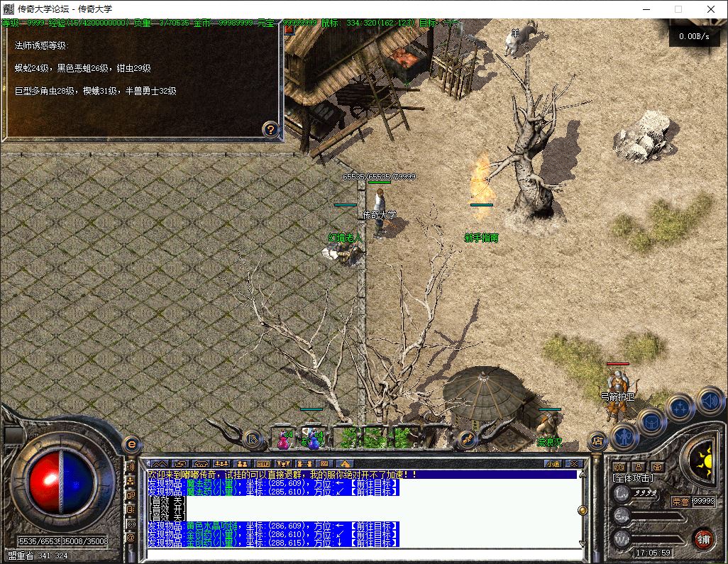
Task: Click the ranking podium icon in chat toolbar
Action: pyautogui.click(x=283, y=464)
